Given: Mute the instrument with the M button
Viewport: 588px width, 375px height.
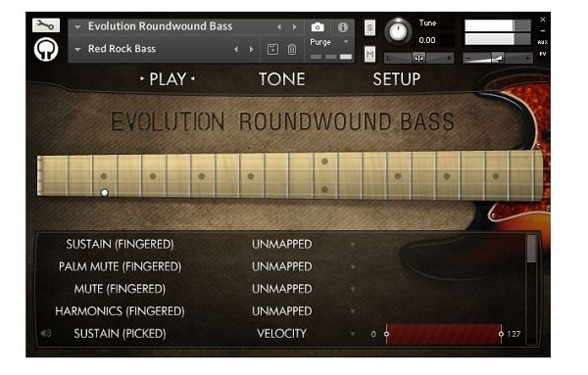Looking at the screenshot, I should click(x=369, y=55).
